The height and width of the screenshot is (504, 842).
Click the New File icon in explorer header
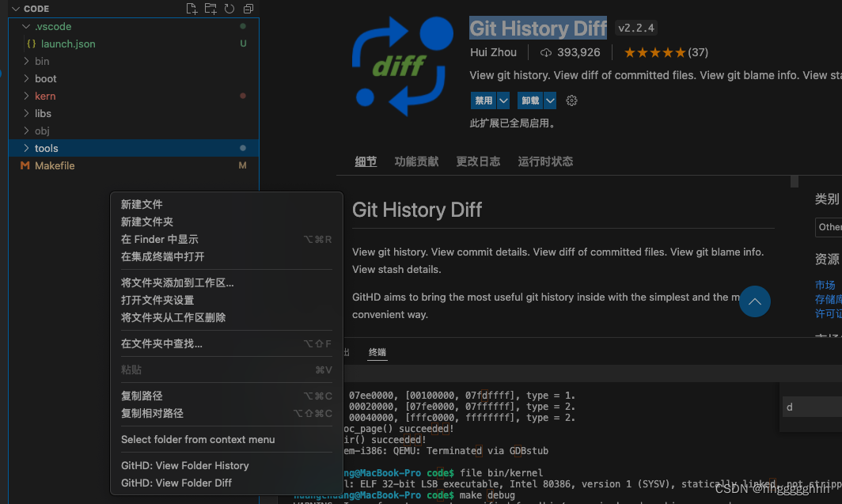(x=192, y=9)
